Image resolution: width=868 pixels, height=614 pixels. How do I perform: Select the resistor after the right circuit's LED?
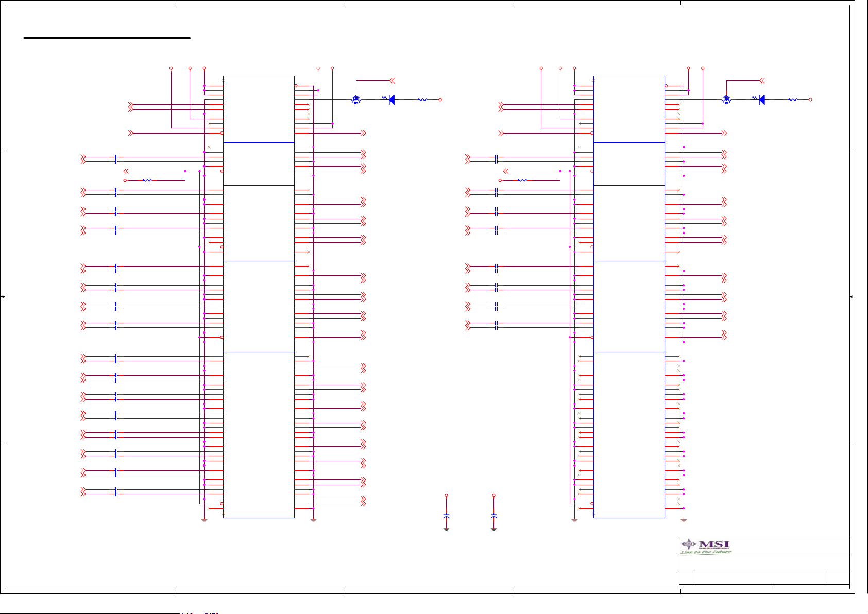[793, 99]
